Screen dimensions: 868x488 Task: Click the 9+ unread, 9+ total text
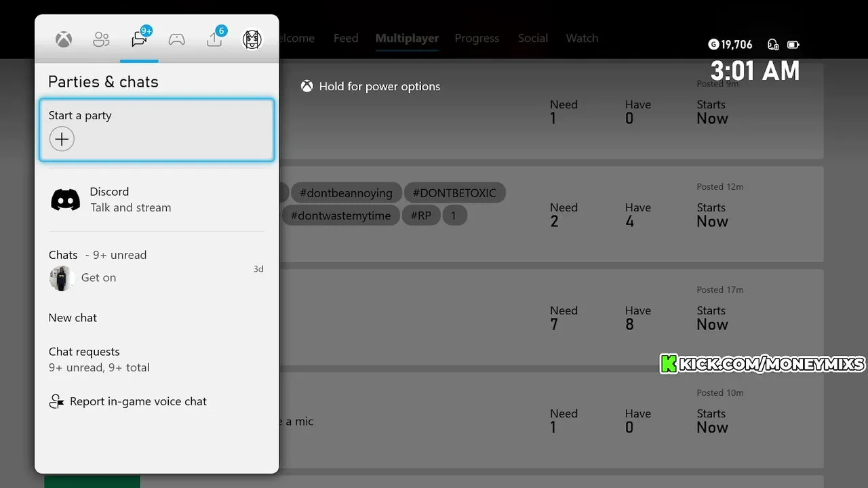point(99,368)
